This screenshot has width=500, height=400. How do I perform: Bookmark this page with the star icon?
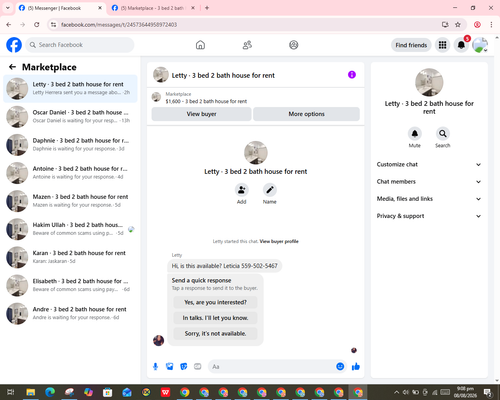(x=458, y=25)
